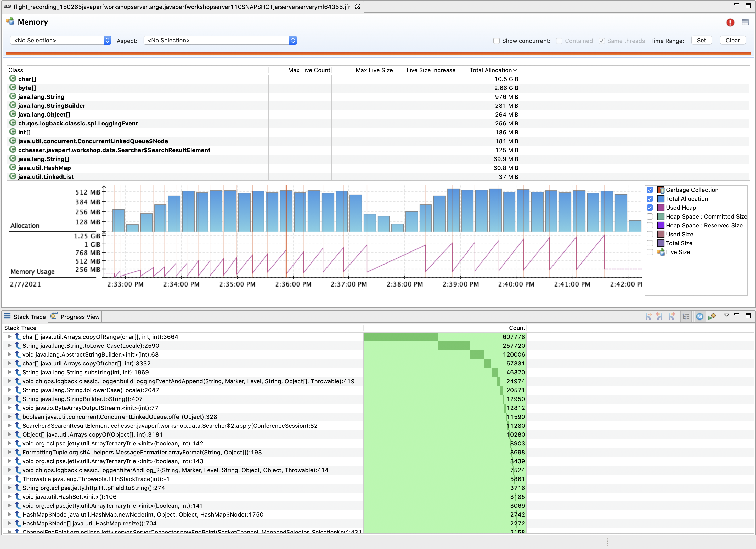
Task: Click the gear with green arrow icon
Action: 712,317
